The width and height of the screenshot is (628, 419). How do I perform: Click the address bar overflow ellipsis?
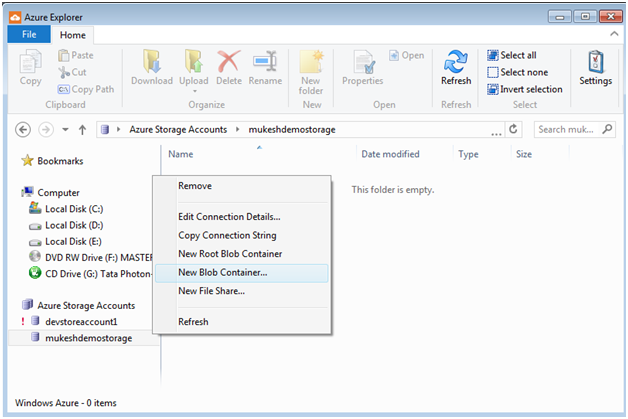coord(496,134)
